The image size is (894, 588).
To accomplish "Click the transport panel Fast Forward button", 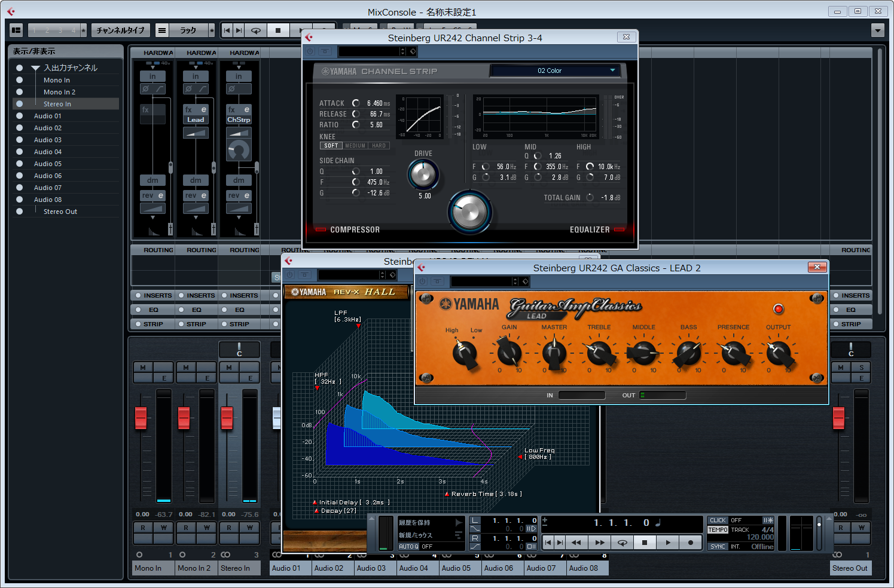I will 600,543.
